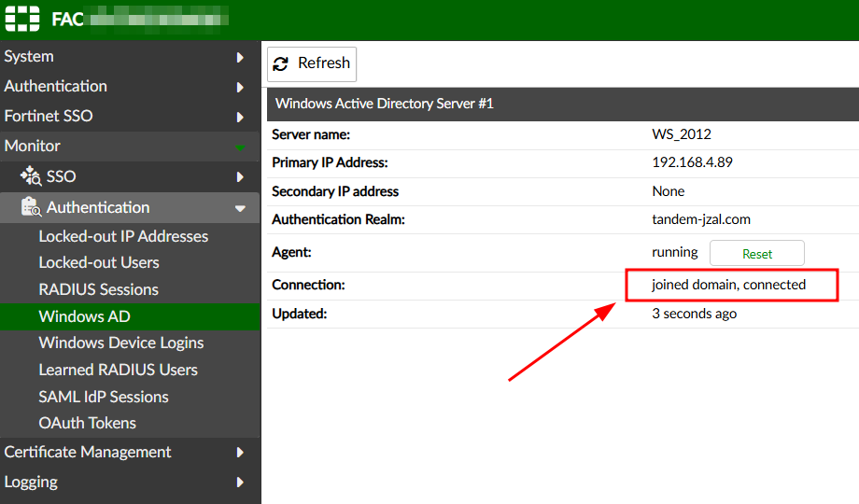Open Locked-out Users page
The width and height of the screenshot is (859, 504).
[x=99, y=262]
